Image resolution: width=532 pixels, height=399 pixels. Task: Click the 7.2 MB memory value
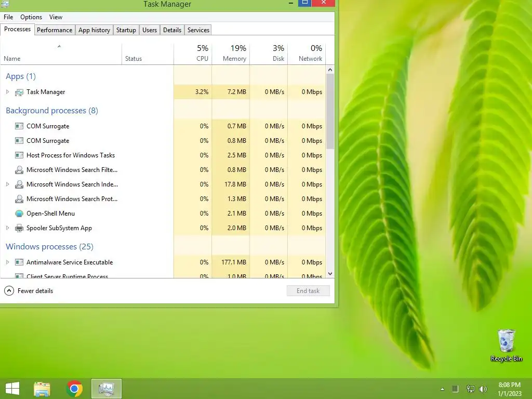click(237, 92)
